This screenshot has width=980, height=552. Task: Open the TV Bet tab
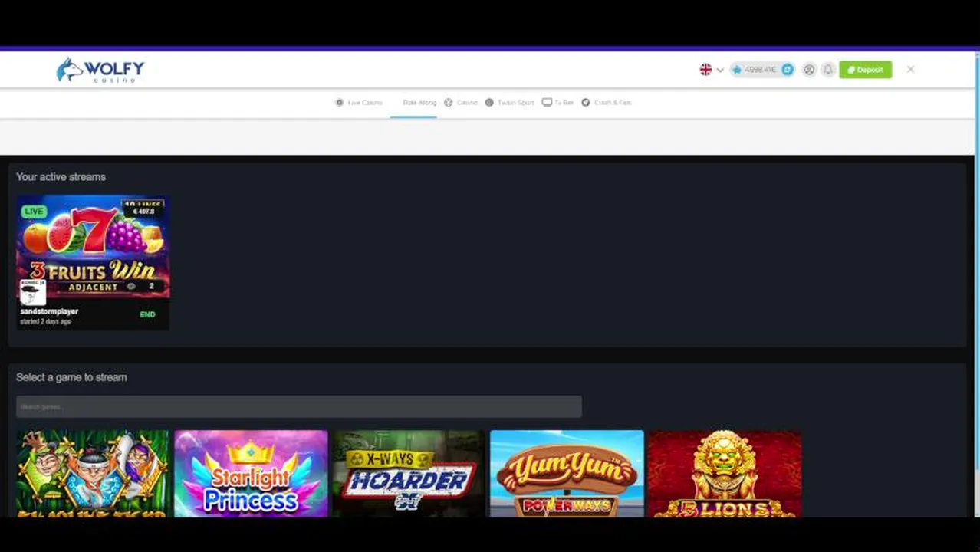click(x=557, y=103)
